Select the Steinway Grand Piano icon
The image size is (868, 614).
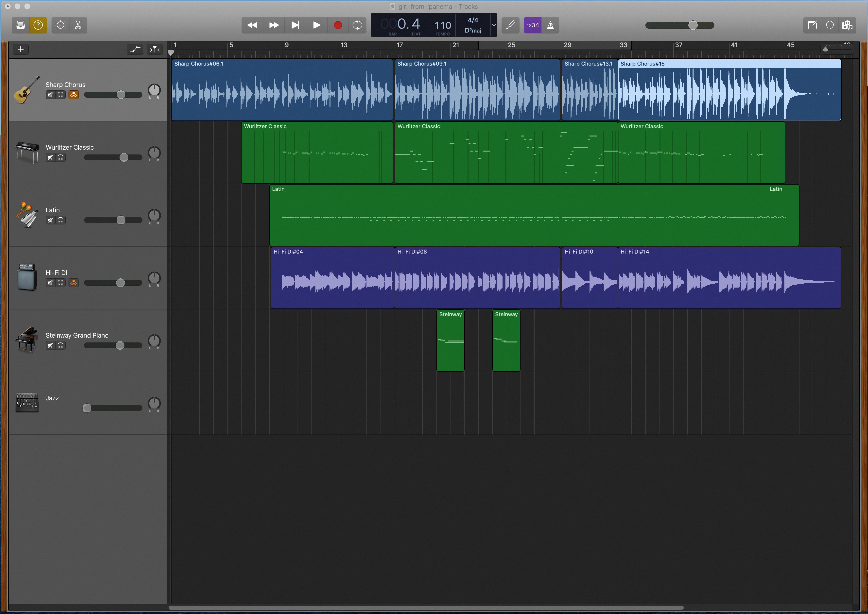tap(27, 340)
